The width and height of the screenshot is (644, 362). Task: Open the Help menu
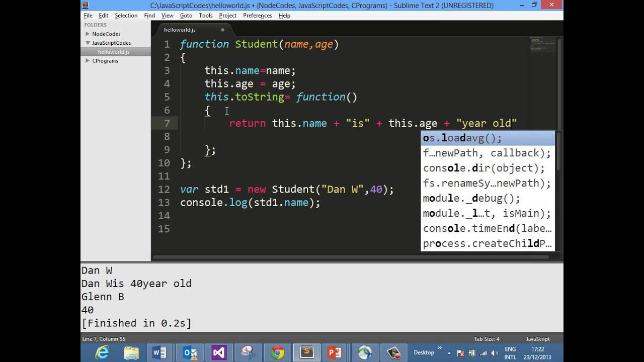pyautogui.click(x=284, y=16)
